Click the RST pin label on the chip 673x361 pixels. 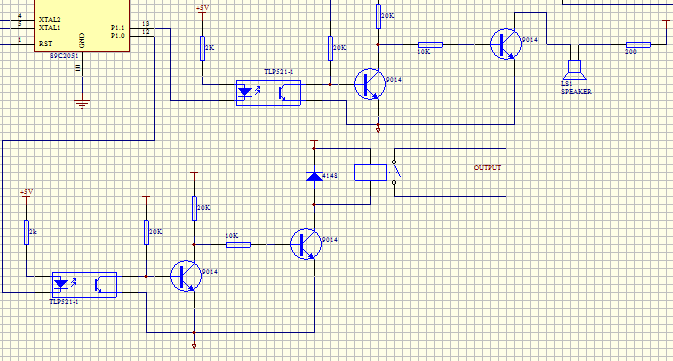pos(45,44)
